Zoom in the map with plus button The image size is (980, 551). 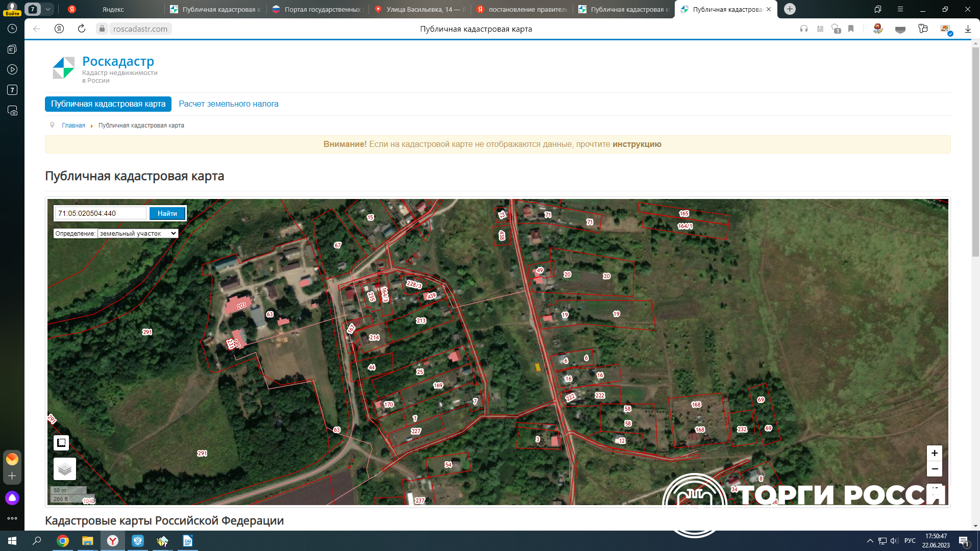[x=934, y=453]
